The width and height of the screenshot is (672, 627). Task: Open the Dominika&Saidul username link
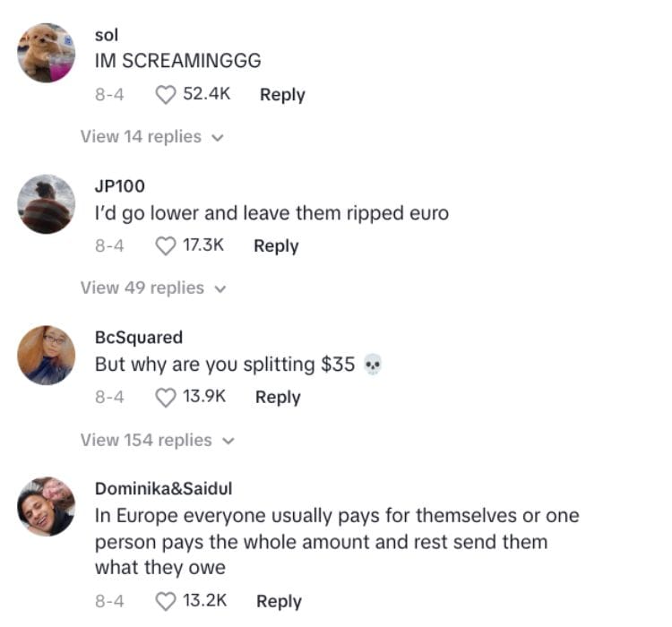pos(164,488)
